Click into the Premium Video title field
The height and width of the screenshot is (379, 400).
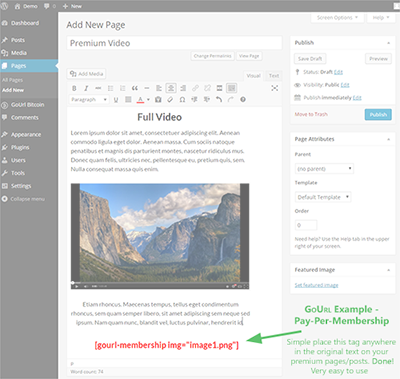174,43
